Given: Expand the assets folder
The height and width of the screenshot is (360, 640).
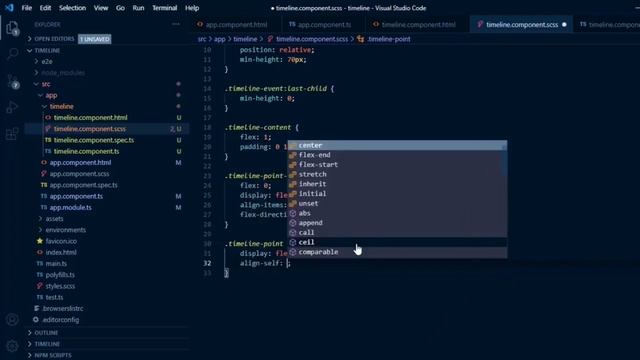Looking at the screenshot, I should [54, 219].
